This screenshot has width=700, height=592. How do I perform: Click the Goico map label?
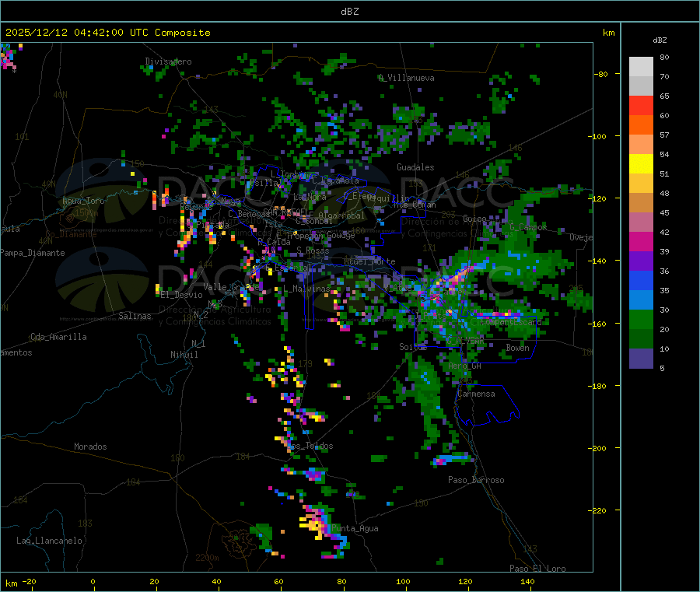(474, 219)
